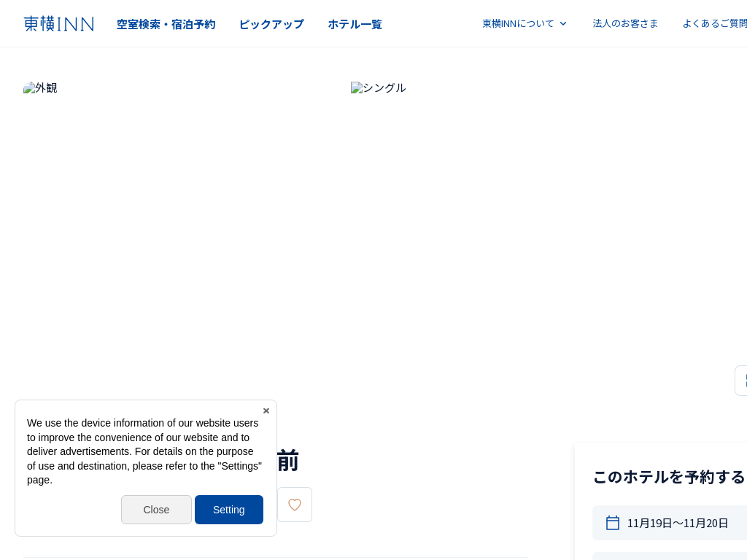Click the field below the date range
The height and width of the screenshot is (560, 747).
click(x=670, y=556)
